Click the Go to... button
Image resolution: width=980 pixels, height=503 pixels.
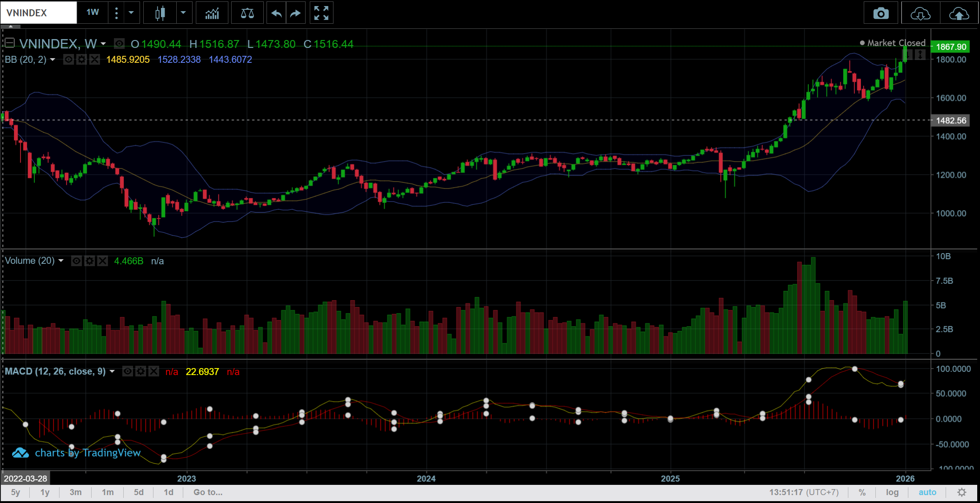[208, 492]
